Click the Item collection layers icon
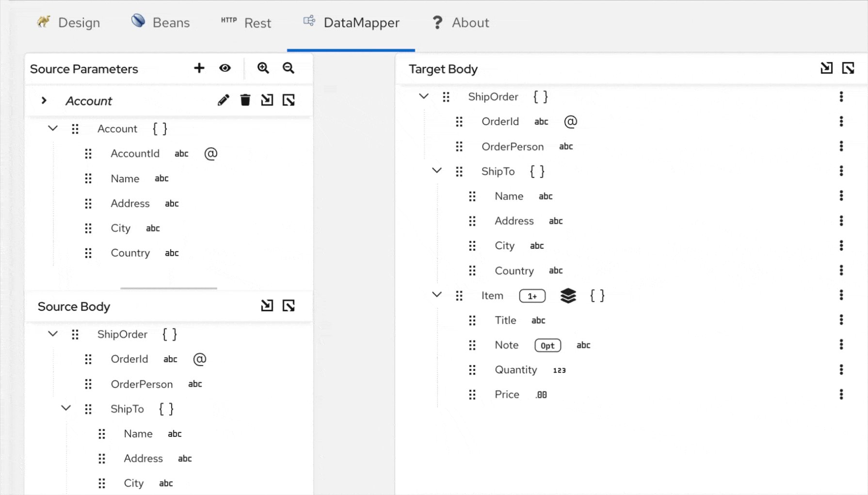Viewport: 868px width, 495px height. tap(568, 296)
